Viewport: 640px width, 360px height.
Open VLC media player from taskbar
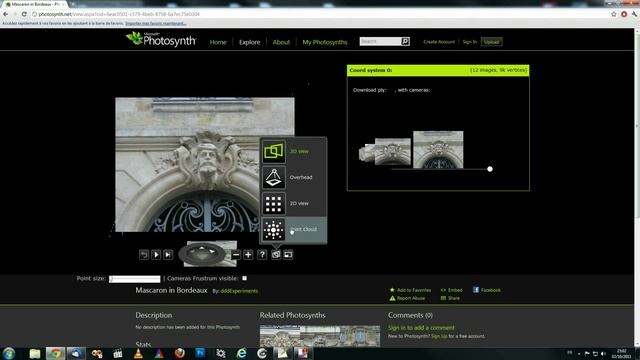coord(138,353)
